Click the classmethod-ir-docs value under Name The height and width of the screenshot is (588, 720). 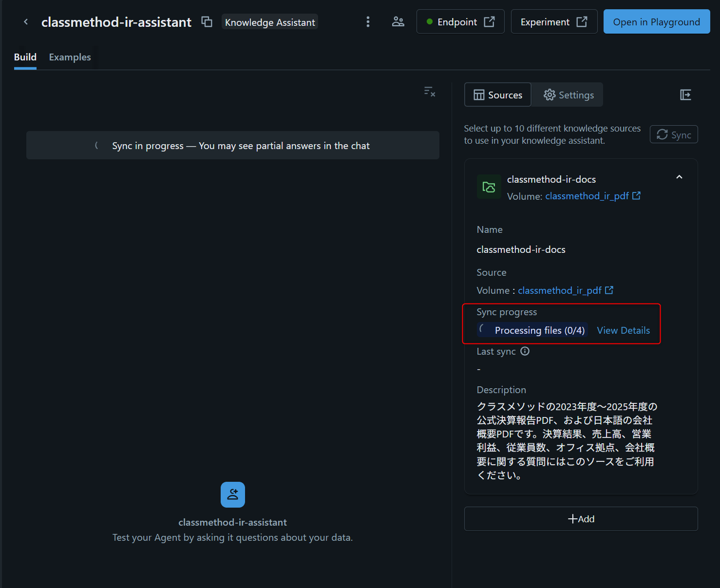[x=521, y=249]
